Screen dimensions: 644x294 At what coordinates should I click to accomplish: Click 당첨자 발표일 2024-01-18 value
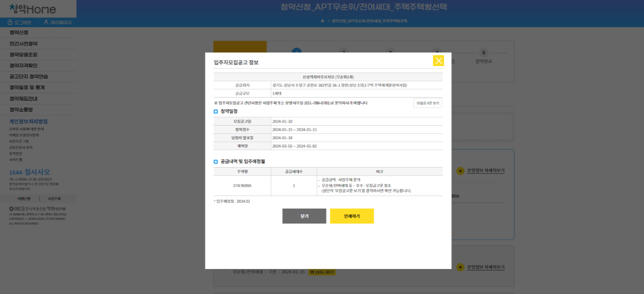282,138
